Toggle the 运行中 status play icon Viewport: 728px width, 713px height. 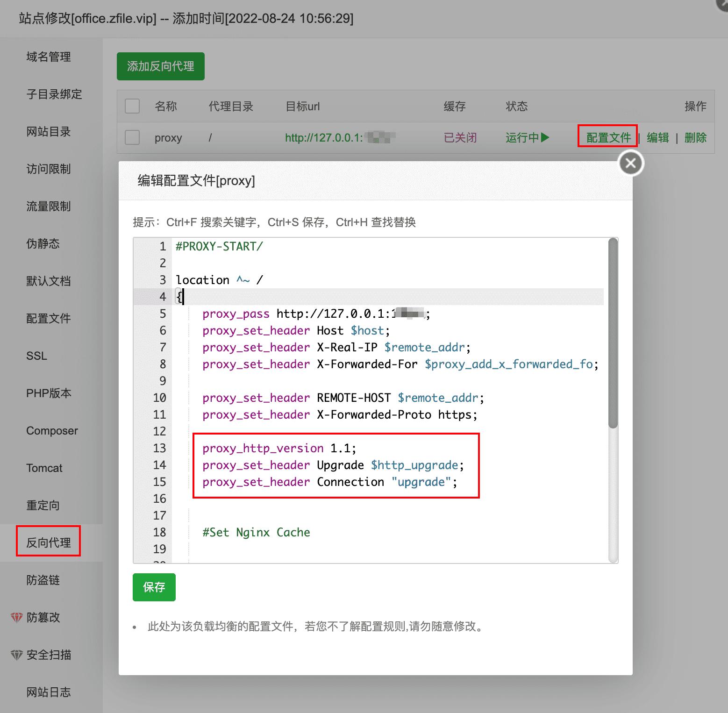(545, 137)
